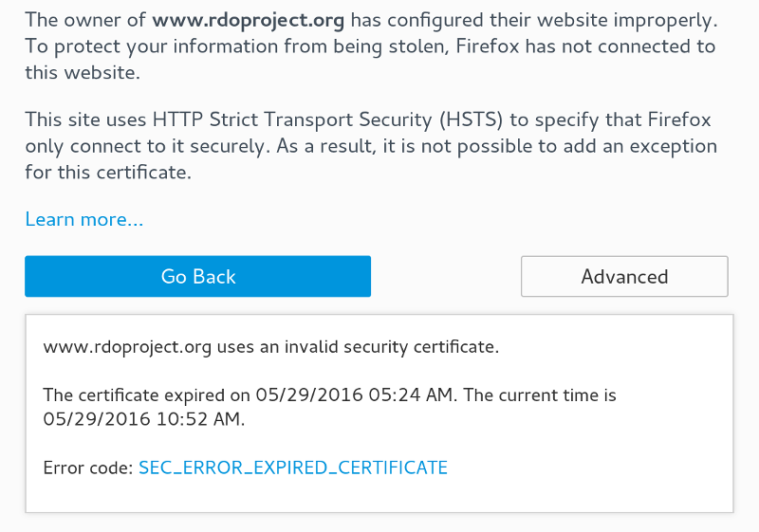Screen dimensions: 759x532
Task: Click the "(HSTS)" abbreviation text
Action: pyautogui.click(x=472, y=119)
